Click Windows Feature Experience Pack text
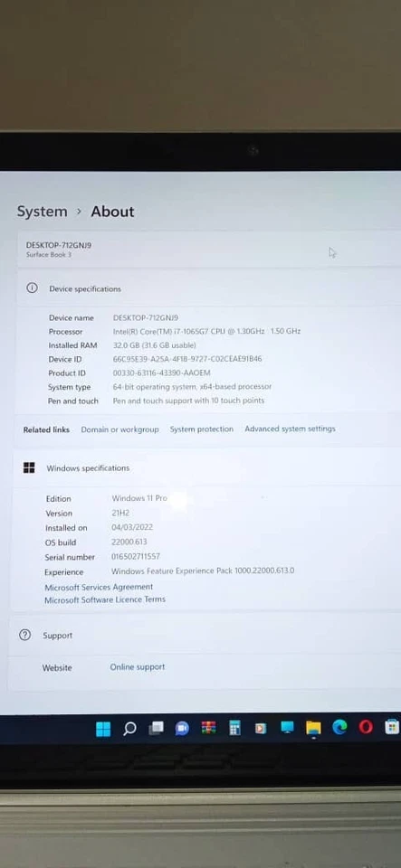 pos(203,571)
